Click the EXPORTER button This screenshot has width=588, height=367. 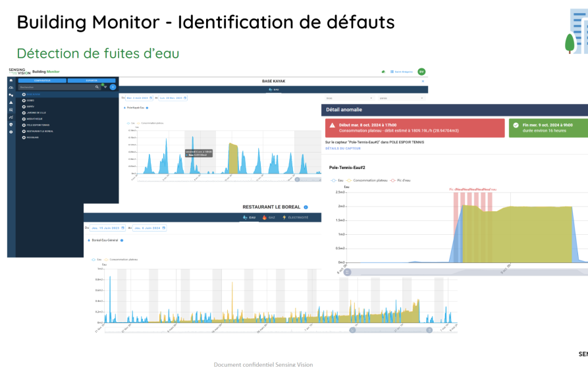click(x=92, y=80)
